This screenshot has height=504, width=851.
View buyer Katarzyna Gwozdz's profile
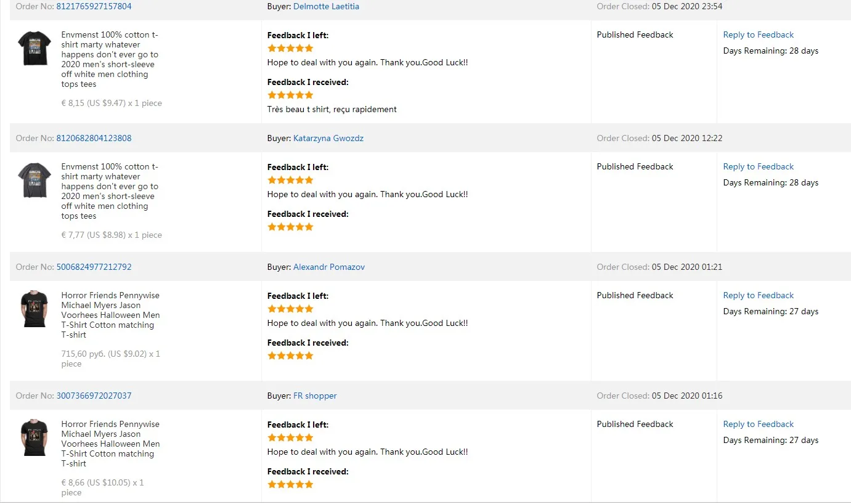coord(328,138)
